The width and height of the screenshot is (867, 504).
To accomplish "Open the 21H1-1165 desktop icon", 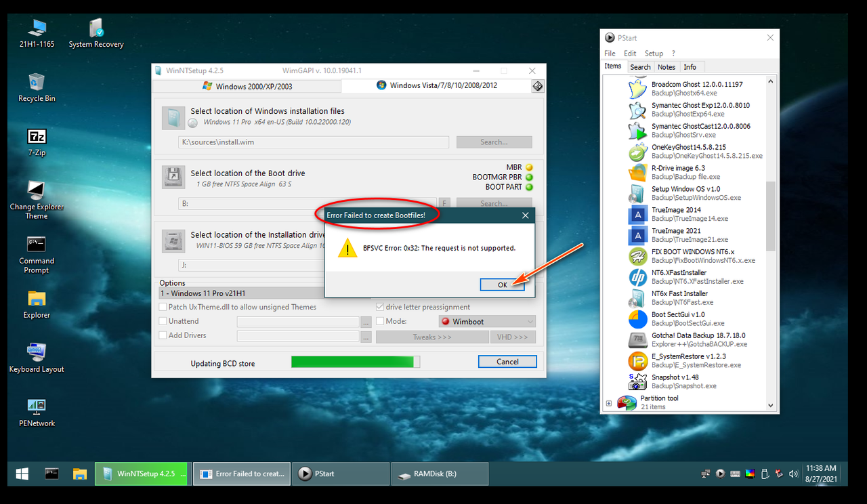I will [x=37, y=34].
